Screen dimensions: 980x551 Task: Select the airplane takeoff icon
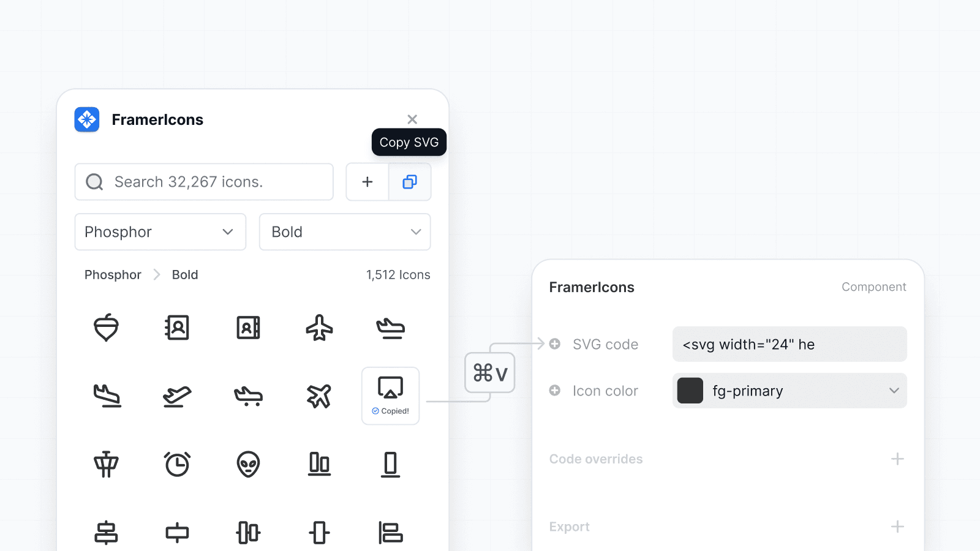(177, 396)
